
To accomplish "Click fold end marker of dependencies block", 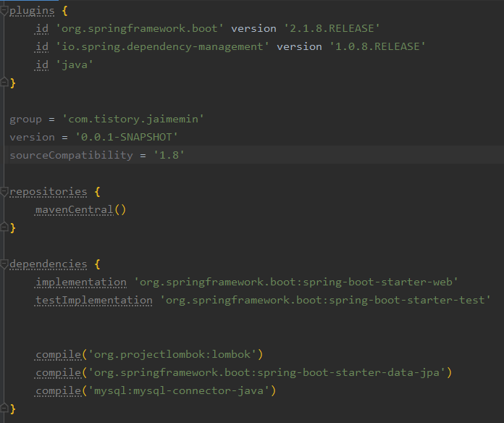I will click(4, 408).
